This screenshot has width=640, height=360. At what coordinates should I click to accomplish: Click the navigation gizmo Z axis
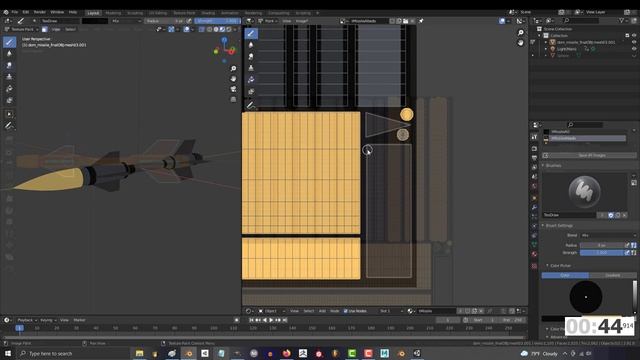click(224, 40)
